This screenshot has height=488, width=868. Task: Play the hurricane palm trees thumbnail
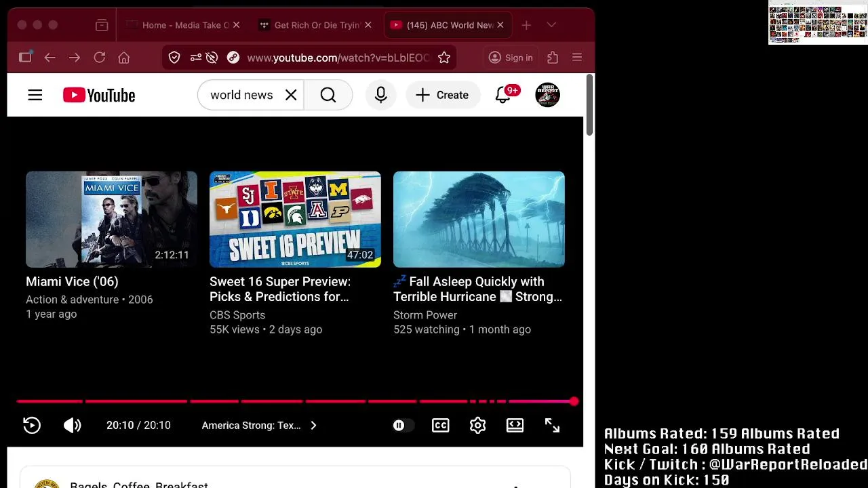479,219
